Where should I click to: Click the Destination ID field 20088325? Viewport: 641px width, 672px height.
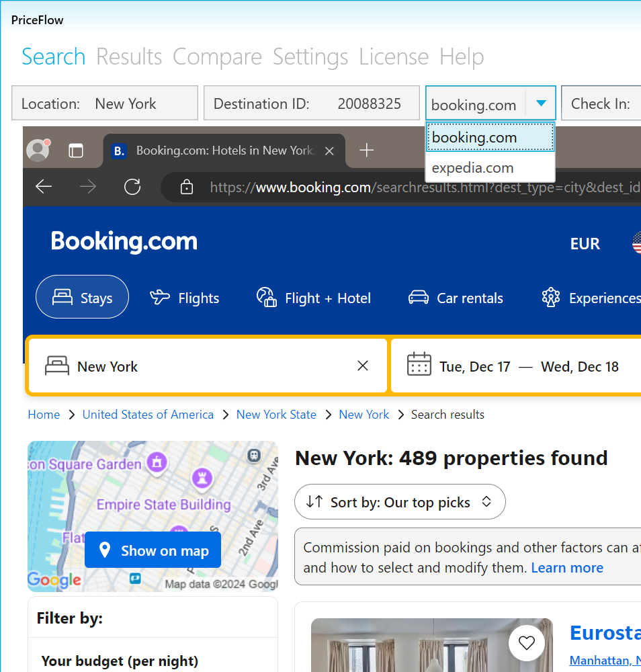click(x=312, y=103)
